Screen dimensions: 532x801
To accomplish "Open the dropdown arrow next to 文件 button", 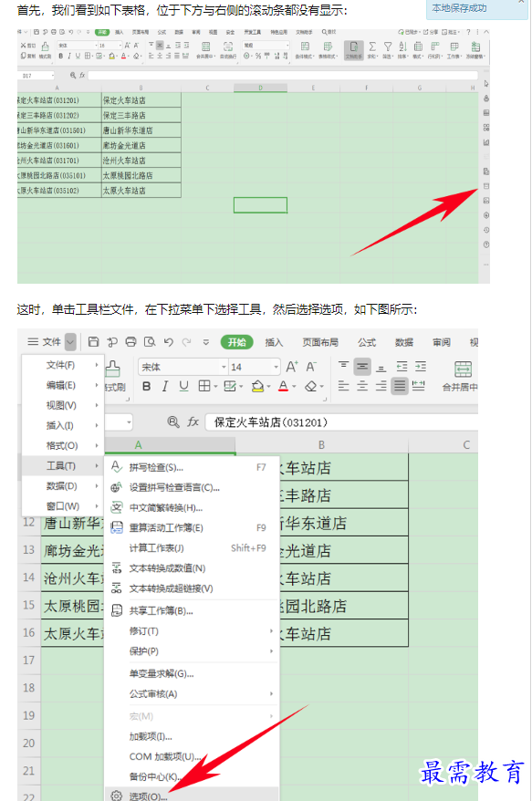I will pyautogui.click(x=71, y=342).
